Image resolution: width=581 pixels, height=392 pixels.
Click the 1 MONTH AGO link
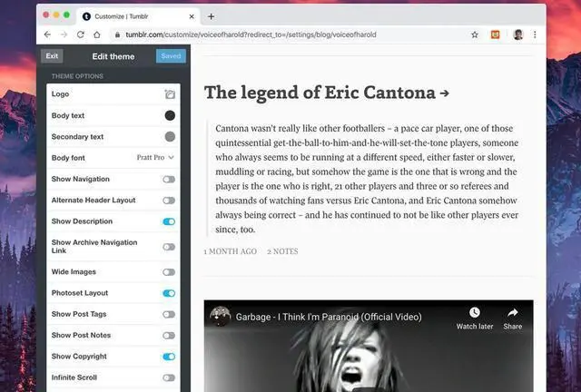[x=230, y=251]
